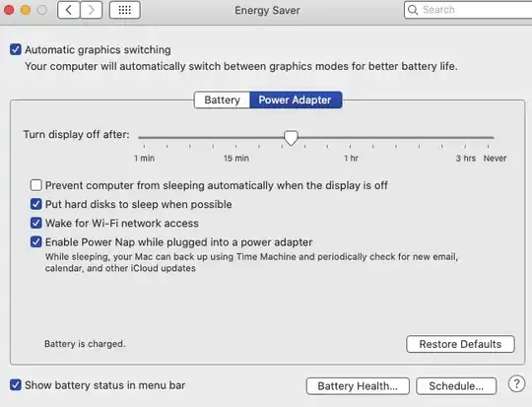Viewport: 532px width, 407px height.
Task: Click the Energy Saver window title
Action: click(267, 10)
